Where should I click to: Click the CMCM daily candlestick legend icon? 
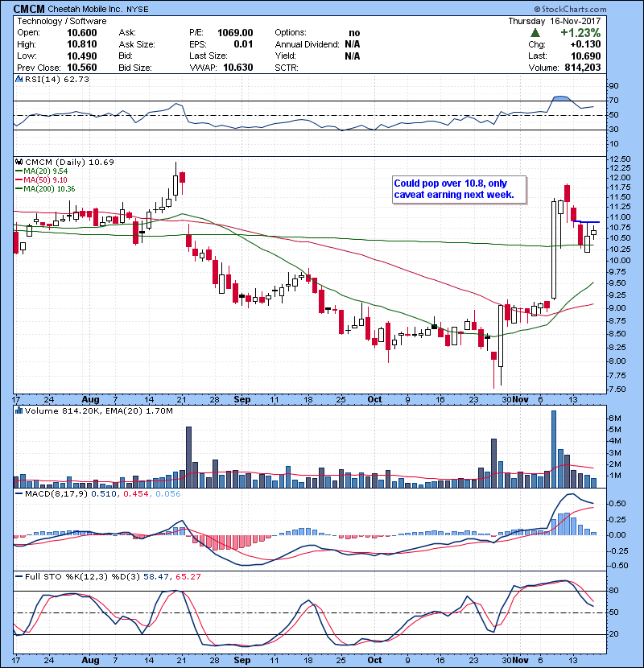tap(19, 163)
